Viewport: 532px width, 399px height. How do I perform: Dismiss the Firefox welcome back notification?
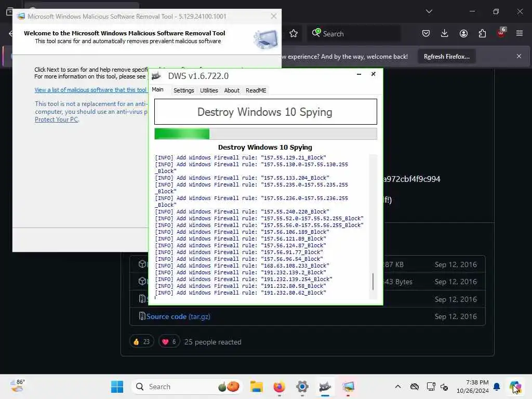519,56
